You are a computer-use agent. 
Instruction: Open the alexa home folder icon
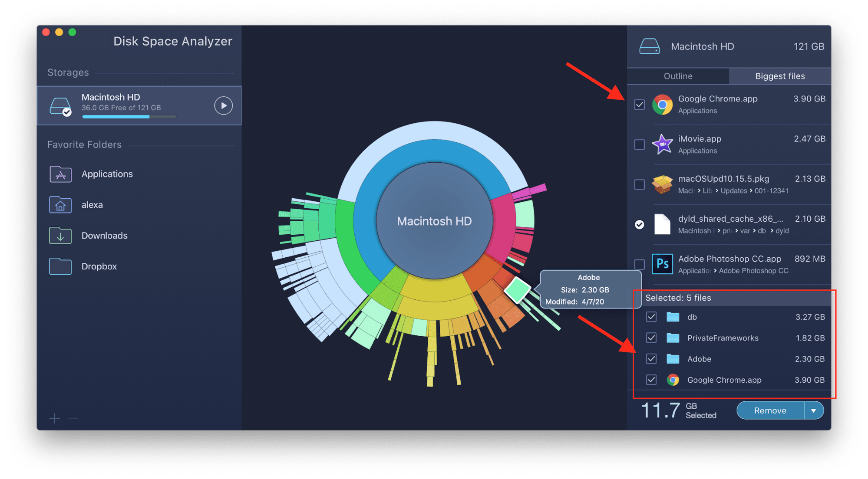pos(60,205)
